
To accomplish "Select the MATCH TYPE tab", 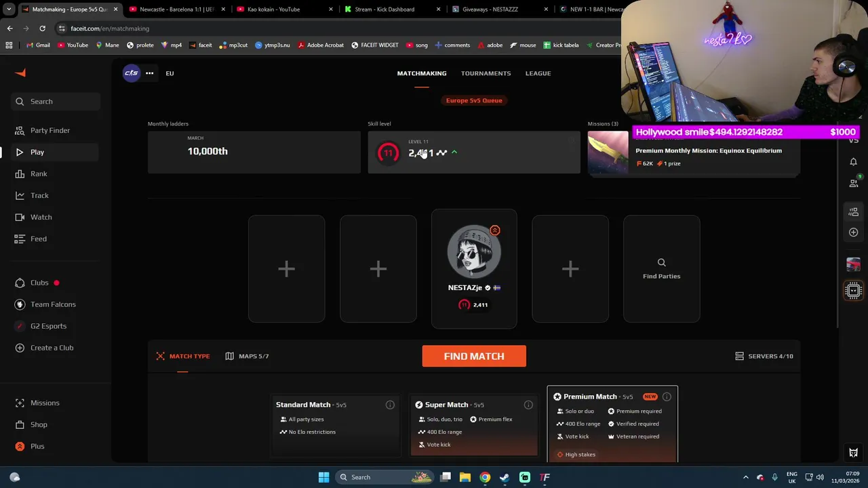I will click(182, 356).
